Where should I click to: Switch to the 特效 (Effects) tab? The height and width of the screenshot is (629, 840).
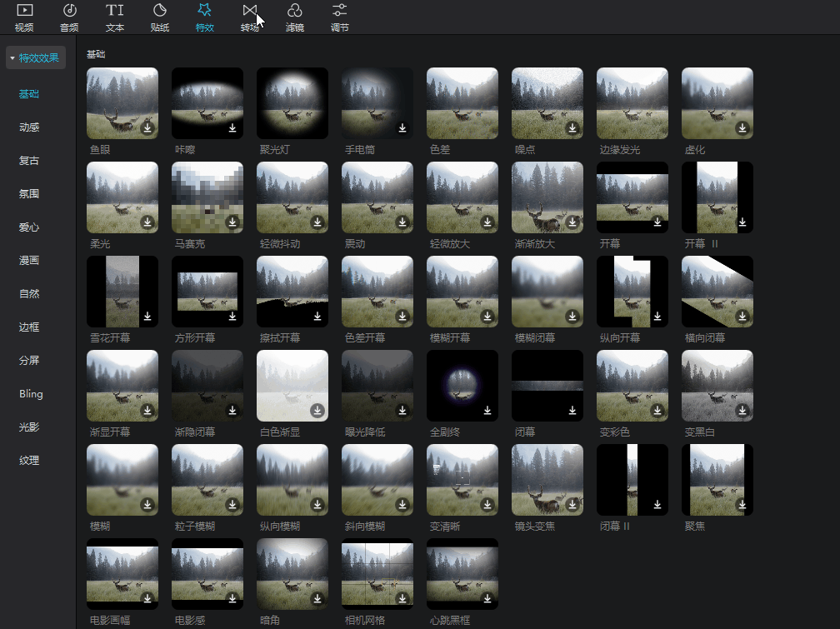point(204,17)
